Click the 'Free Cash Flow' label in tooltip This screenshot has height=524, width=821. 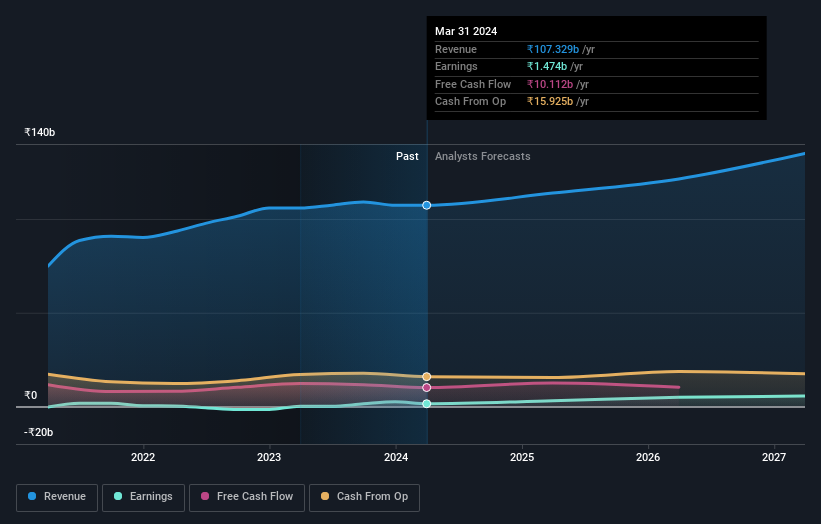(473, 84)
